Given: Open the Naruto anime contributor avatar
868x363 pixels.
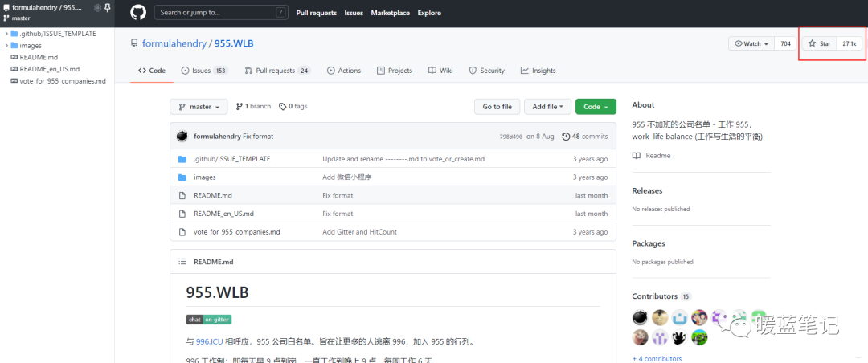Looking at the screenshot, I should coord(699,318).
